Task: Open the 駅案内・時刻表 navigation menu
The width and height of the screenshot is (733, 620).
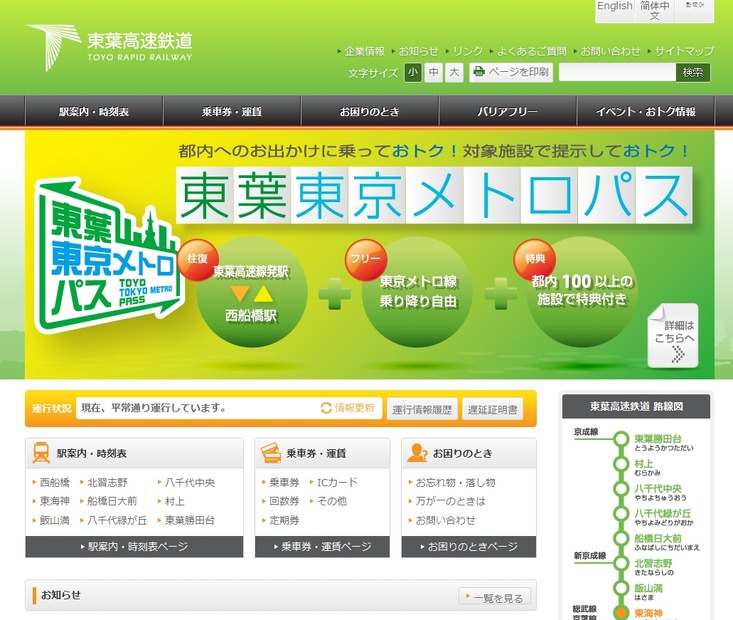Action: (x=94, y=111)
